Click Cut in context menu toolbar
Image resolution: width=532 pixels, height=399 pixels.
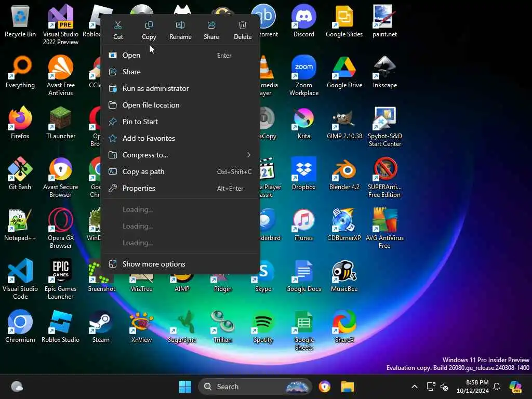(118, 30)
